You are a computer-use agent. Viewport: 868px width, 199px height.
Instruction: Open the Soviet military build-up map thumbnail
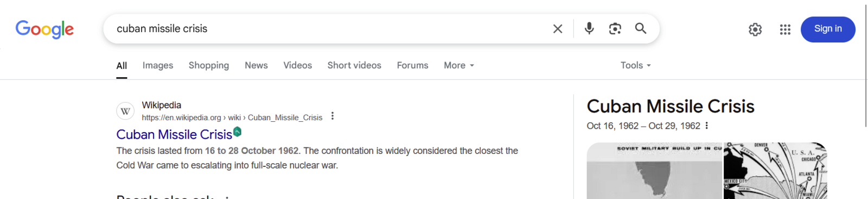(x=654, y=171)
